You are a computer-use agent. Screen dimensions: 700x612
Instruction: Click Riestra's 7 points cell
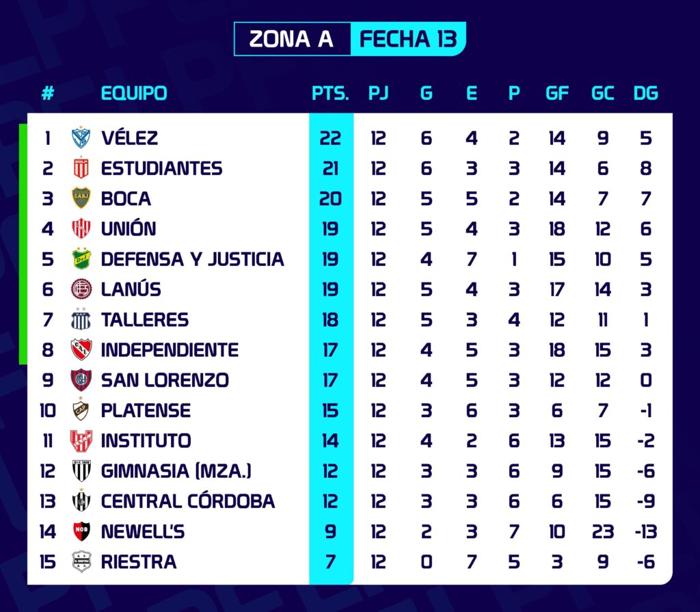330,562
